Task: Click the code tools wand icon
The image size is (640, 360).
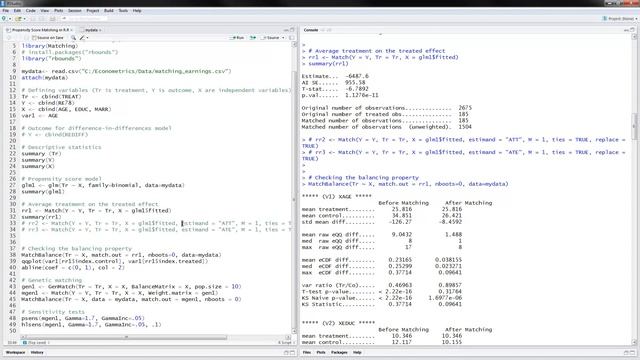Action: [82, 38]
